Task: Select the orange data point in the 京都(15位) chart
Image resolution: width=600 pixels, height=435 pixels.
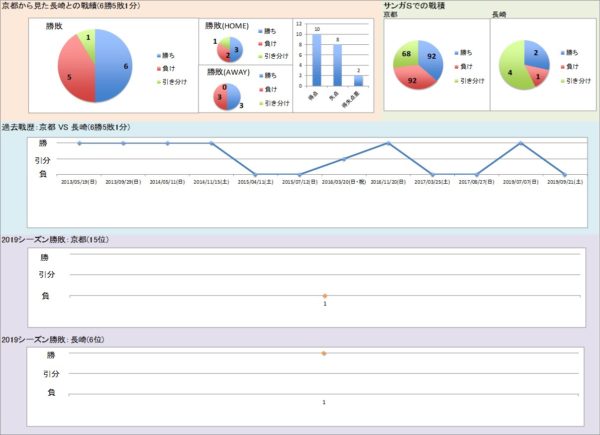Action: pyautogui.click(x=325, y=296)
